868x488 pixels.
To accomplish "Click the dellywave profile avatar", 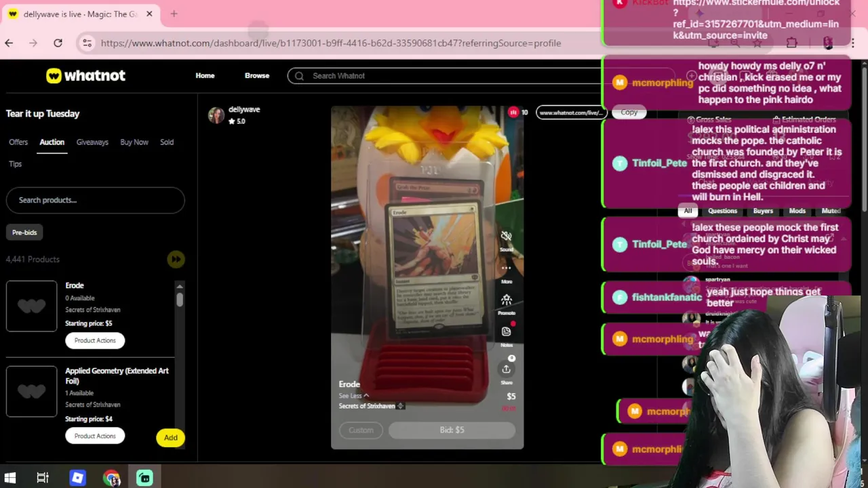I will pos(216,115).
